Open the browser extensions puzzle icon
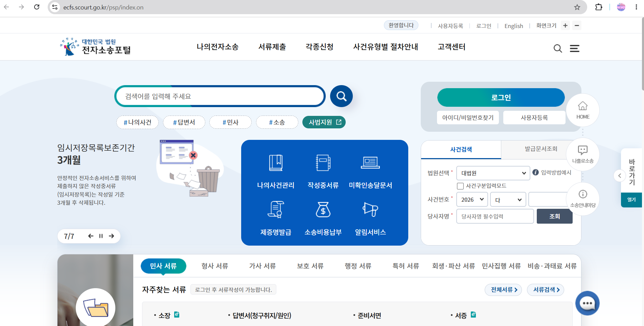Image resolution: width=644 pixels, height=326 pixels. point(599,7)
